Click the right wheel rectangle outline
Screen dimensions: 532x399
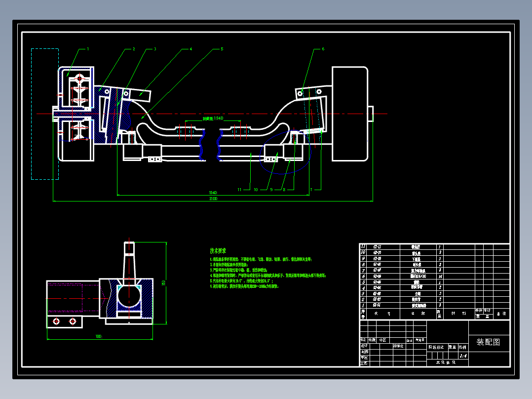(350, 114)
